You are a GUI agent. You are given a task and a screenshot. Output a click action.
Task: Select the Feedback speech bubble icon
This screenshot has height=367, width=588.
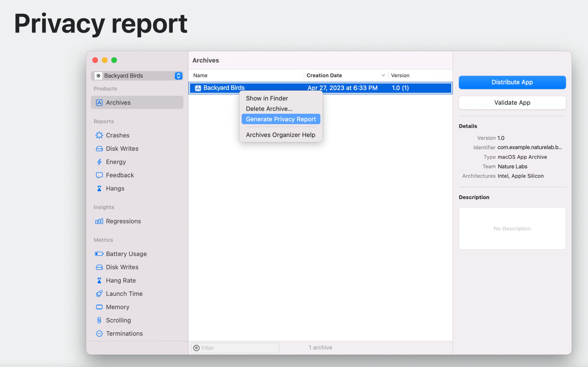[x=99, y=175]
